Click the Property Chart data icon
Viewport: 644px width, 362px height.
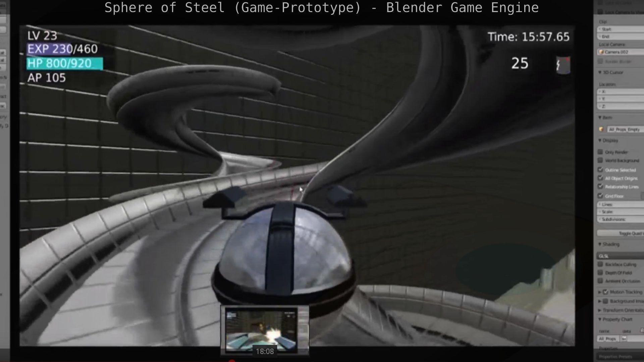pyautogui.click(x=624, y=338)
